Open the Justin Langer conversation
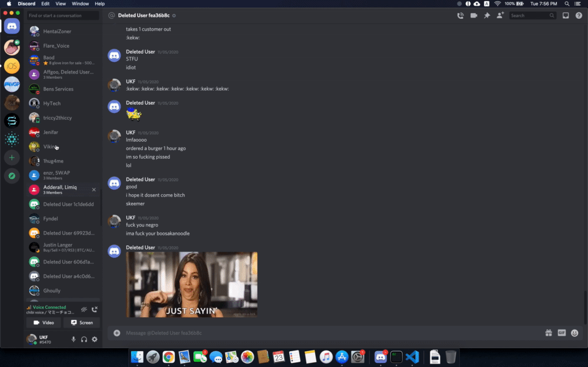 63,247
